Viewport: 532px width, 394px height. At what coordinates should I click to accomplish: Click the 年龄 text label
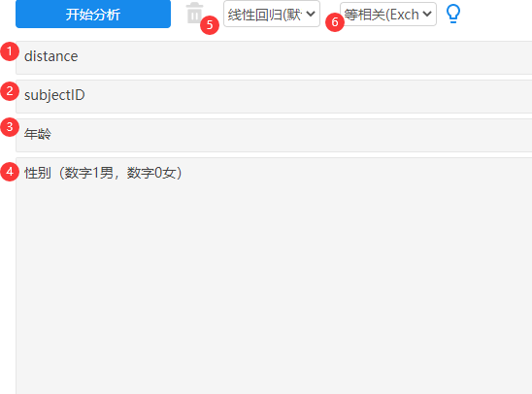pyautogui.click(x=38, y=134)
